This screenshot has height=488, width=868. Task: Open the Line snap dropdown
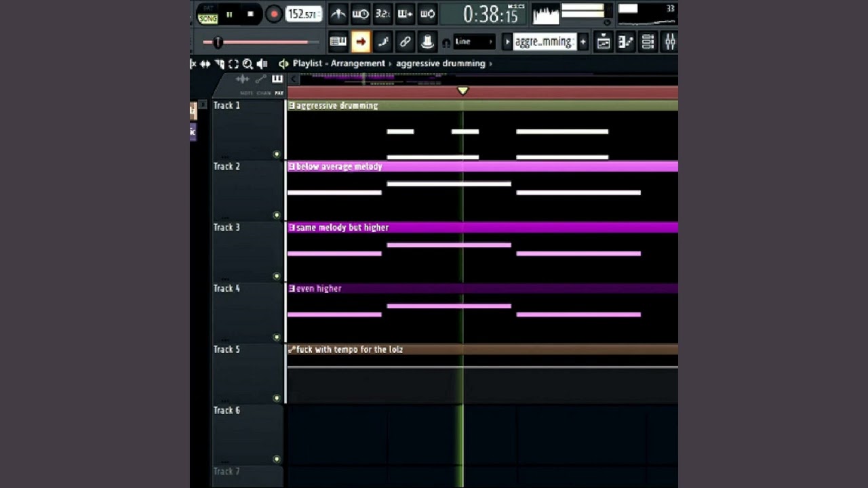click(475, 42)
